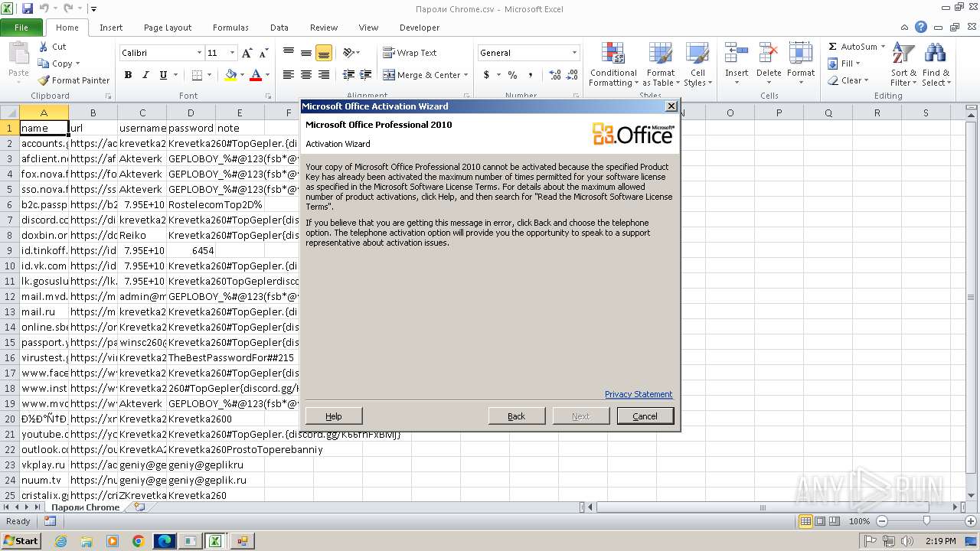Open the Fill dropdown
The image size is (980, 551).
click(x=844, y=64)
